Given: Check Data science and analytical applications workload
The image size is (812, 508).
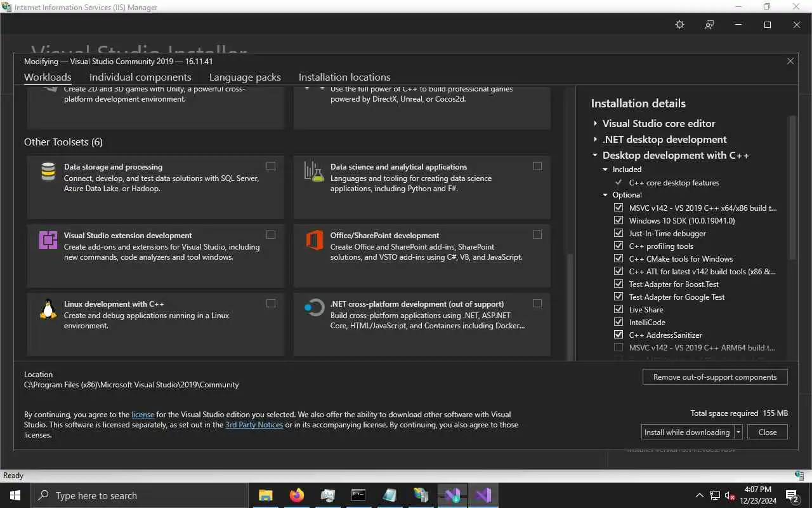Looking at the screenshot, I should (537, 166).
